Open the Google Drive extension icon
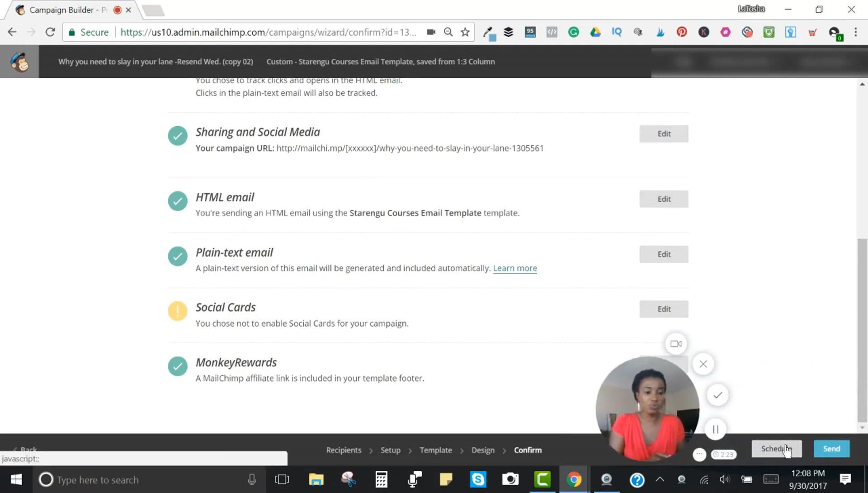Image resolution: width=868 pixels, height=493 pixels. 595,32
